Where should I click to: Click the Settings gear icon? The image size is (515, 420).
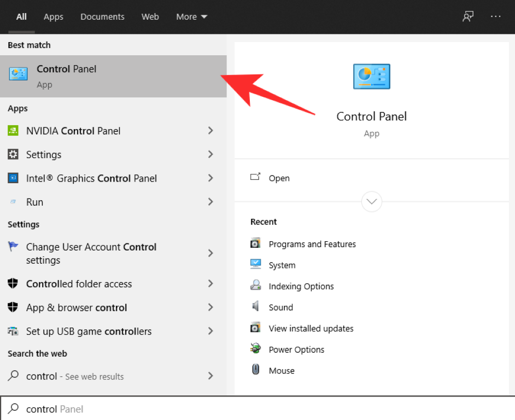click(13, 154)
